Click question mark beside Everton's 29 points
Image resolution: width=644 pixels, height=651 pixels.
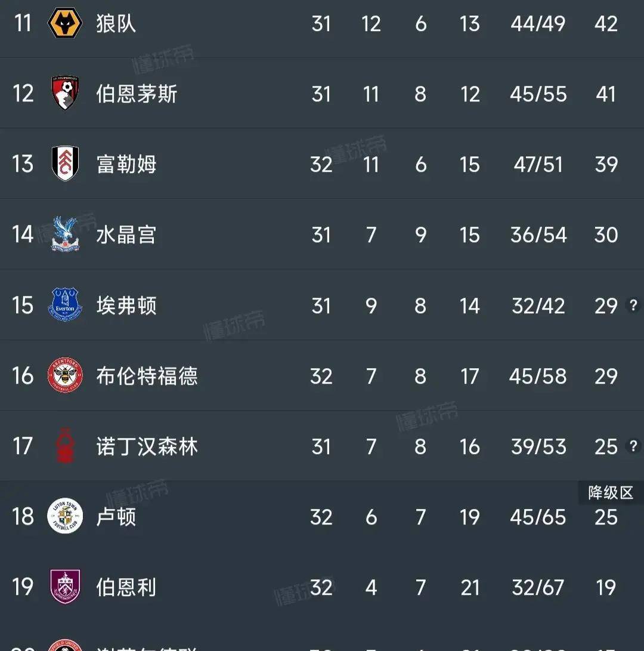pyautogui.click(x=633, y=306)
